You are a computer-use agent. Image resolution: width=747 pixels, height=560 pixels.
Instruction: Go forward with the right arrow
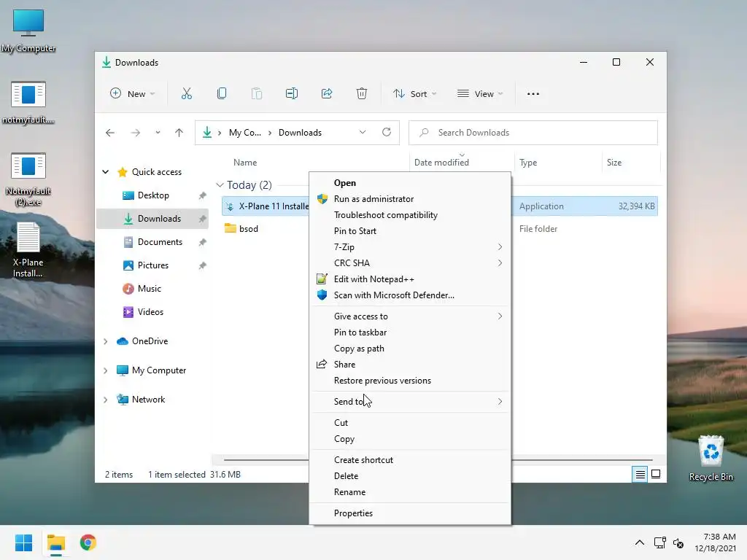[135, 133]
